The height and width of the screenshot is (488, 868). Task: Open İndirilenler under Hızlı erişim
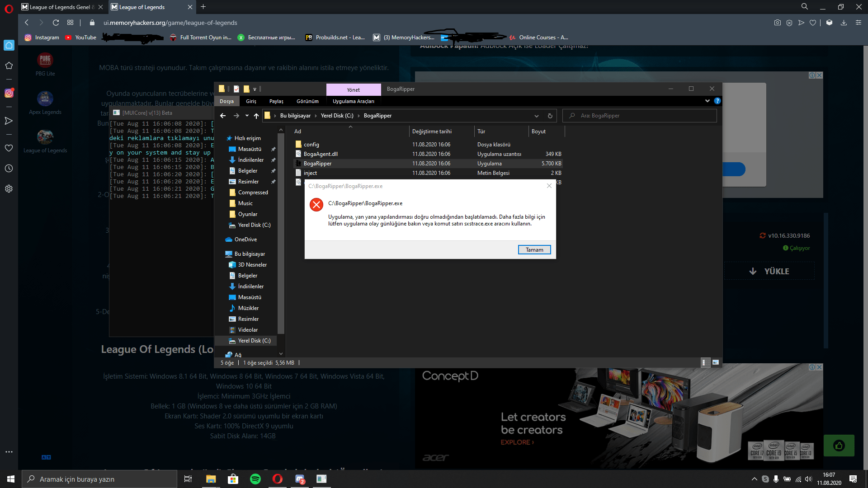pos(251,160)
